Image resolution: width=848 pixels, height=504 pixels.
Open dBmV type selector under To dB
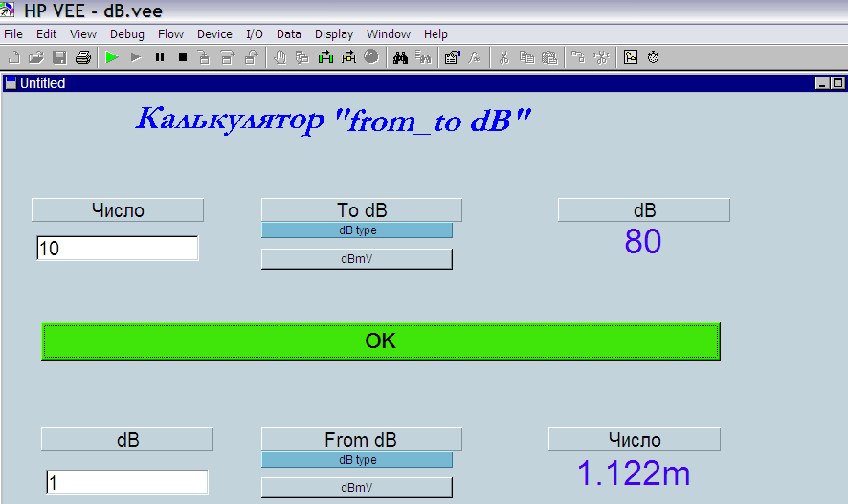357,259
